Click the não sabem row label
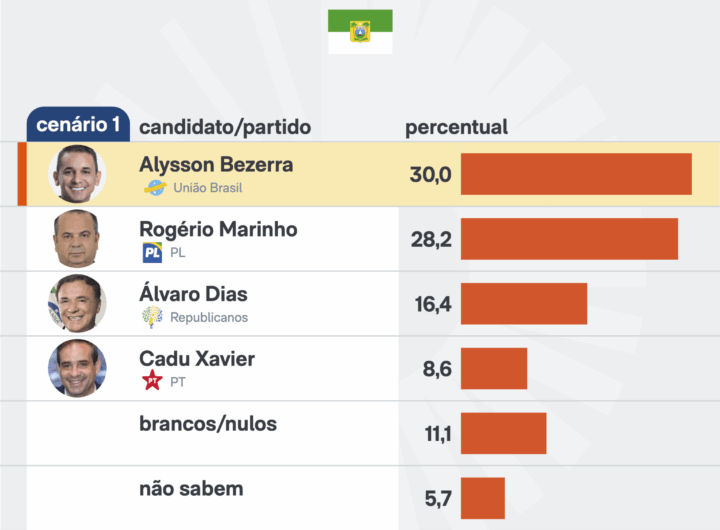 pyautogui.click(x=191, y=489)
